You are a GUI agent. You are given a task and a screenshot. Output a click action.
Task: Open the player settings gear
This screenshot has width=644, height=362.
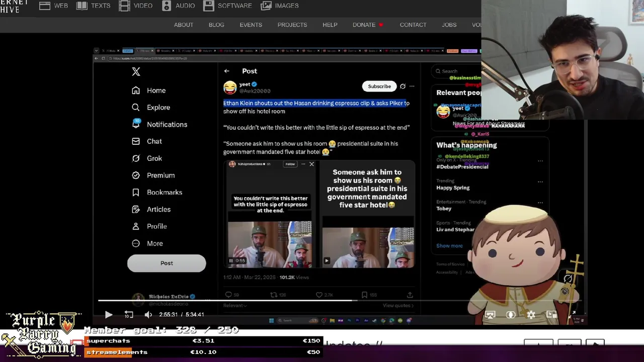tap(531, 315)
